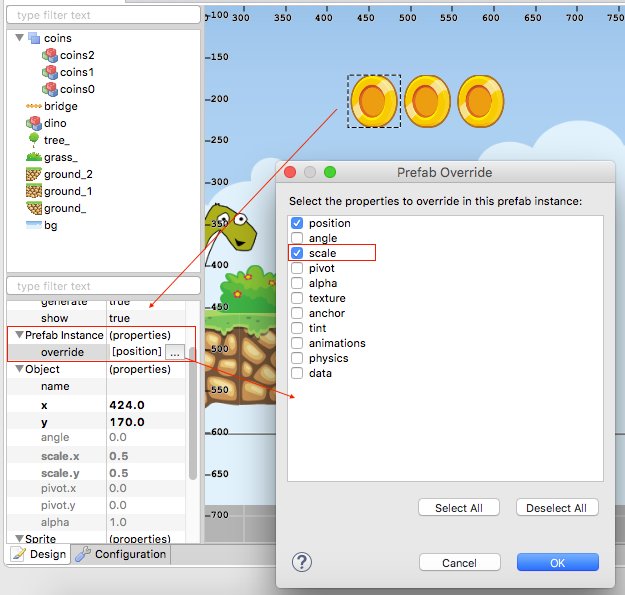Enable the anchor override checkbox
625x595 pixels.
[297, 313]
